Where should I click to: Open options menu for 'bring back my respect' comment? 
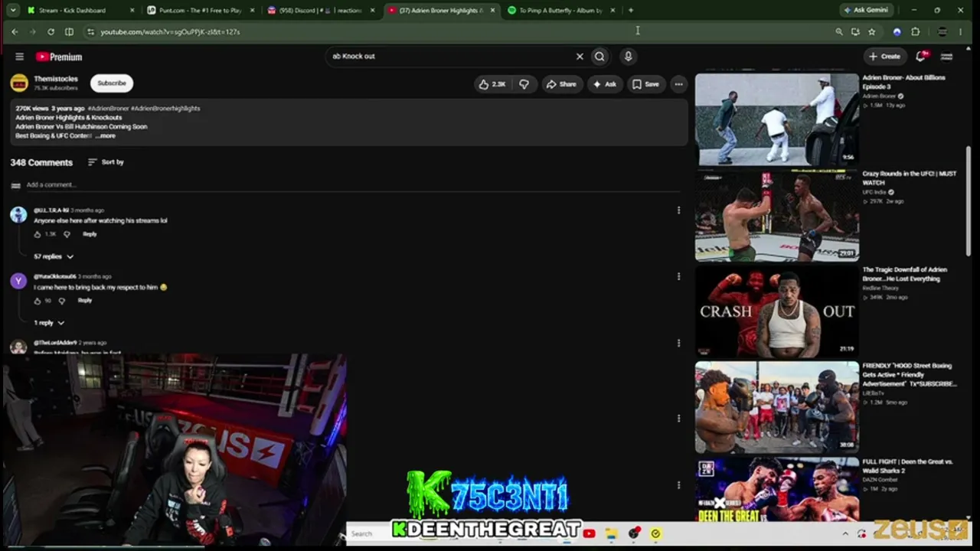coord(678,276)
